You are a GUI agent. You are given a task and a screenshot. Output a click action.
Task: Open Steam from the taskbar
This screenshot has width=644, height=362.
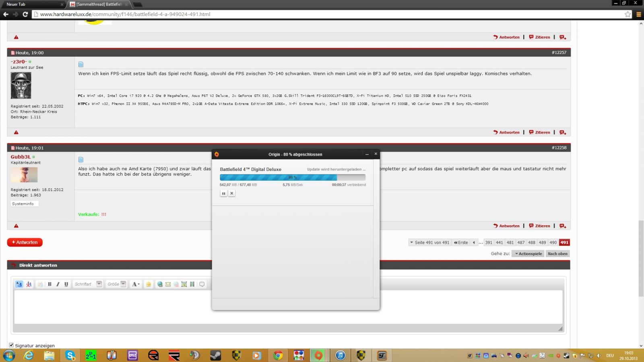215,355
